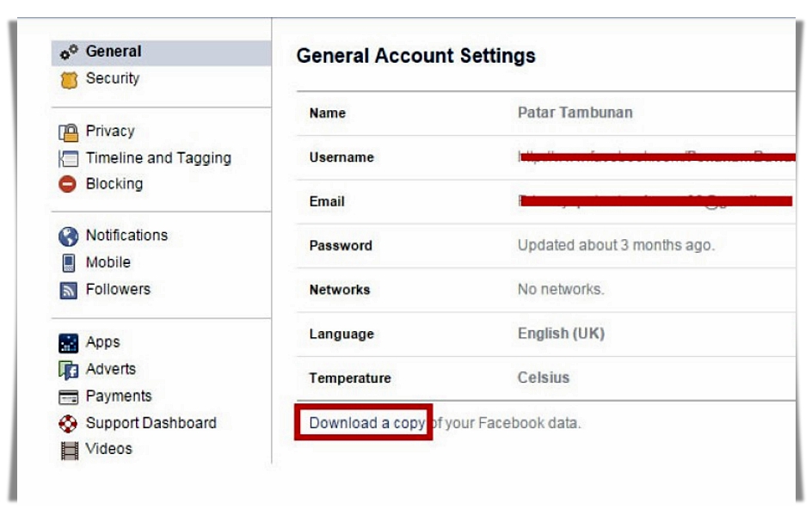Click Download a copy link
812x522 pixels.
[366, 423]
